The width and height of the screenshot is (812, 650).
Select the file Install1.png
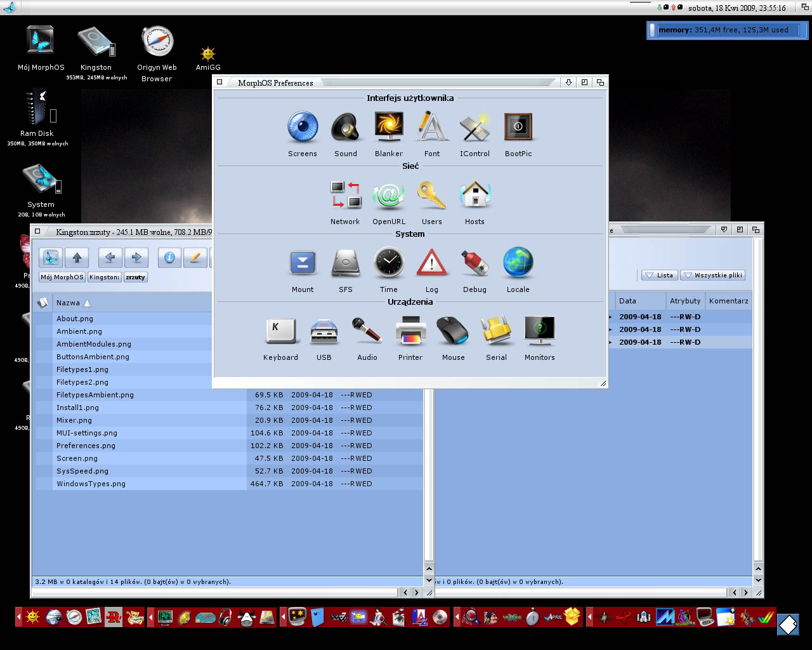pyautogui.click(x=77, y=408)
